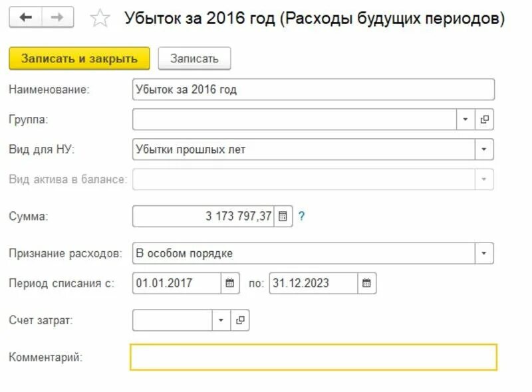Click the Счет затрат field
The width and height of the screenshot is (532, 392).
point(172,320)
